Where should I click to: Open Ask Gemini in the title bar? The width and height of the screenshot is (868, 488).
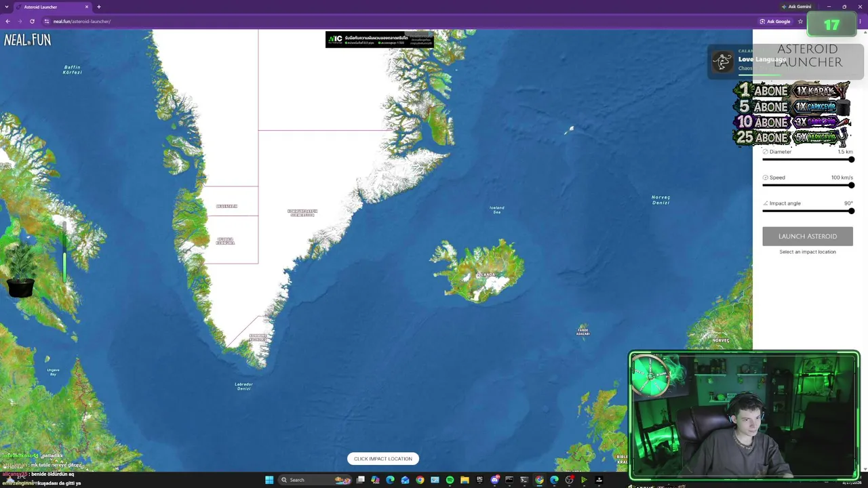click(x=796, y=7)
